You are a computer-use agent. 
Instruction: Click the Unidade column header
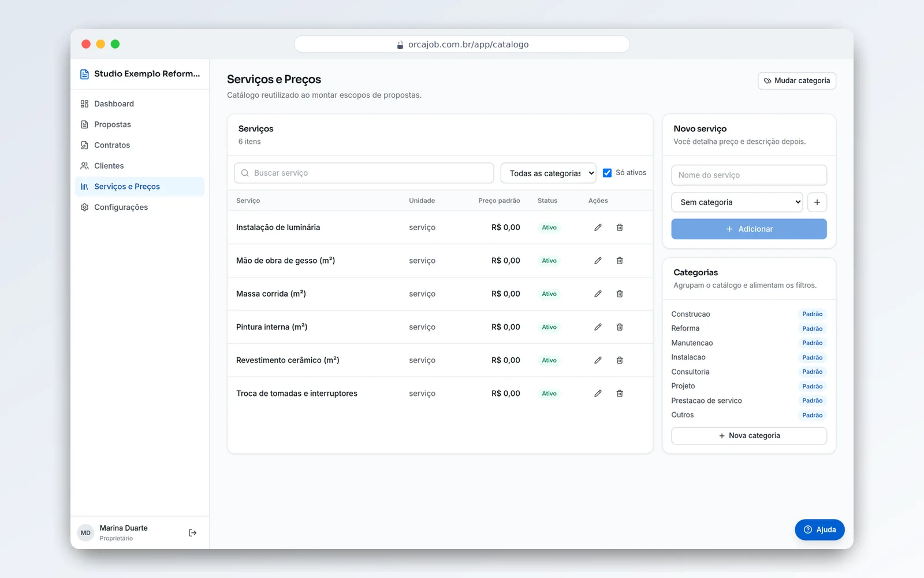(422, 201)
